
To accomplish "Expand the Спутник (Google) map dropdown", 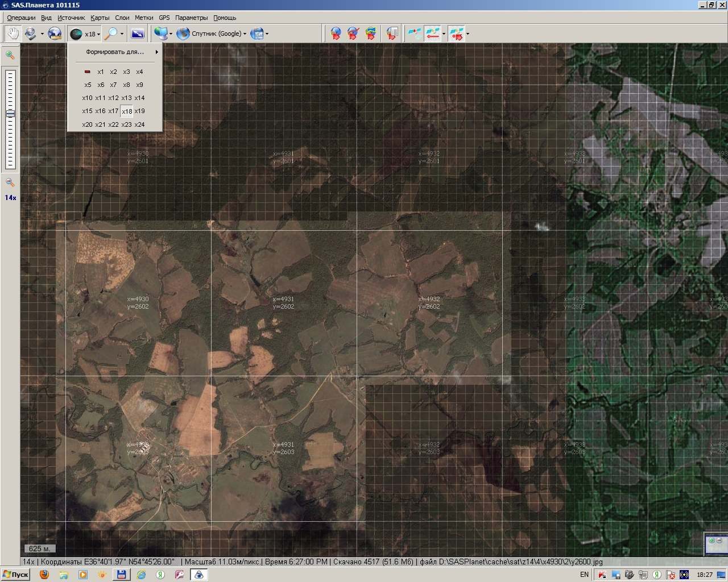I will tap(245, 34).
